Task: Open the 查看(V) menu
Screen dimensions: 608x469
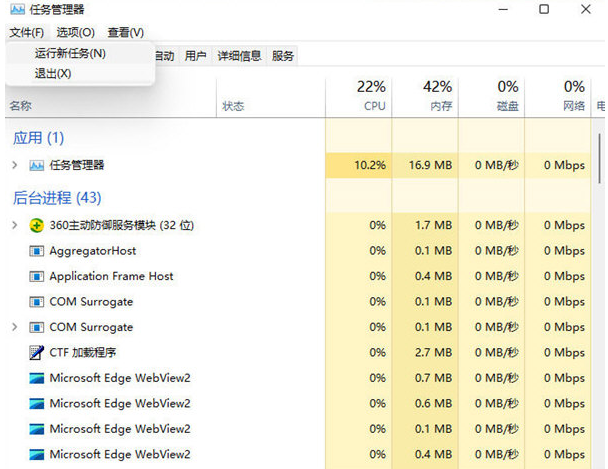Action: [126, 32]
